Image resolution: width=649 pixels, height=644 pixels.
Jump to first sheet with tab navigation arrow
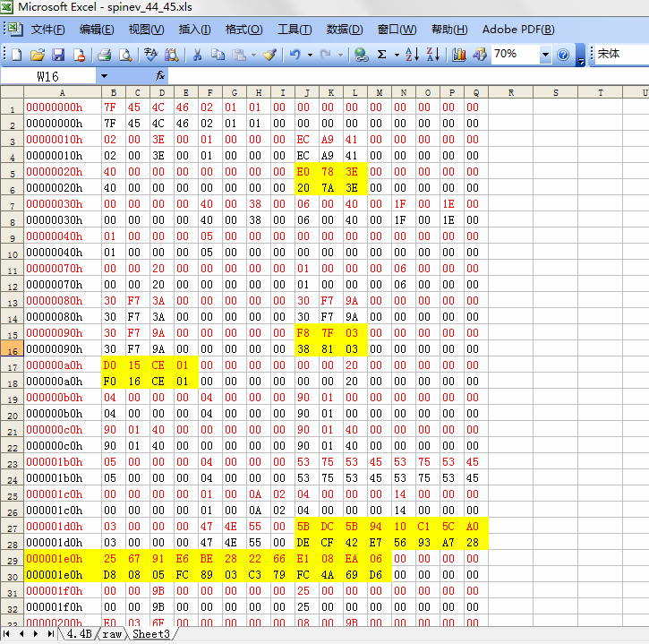click(6, 633)
